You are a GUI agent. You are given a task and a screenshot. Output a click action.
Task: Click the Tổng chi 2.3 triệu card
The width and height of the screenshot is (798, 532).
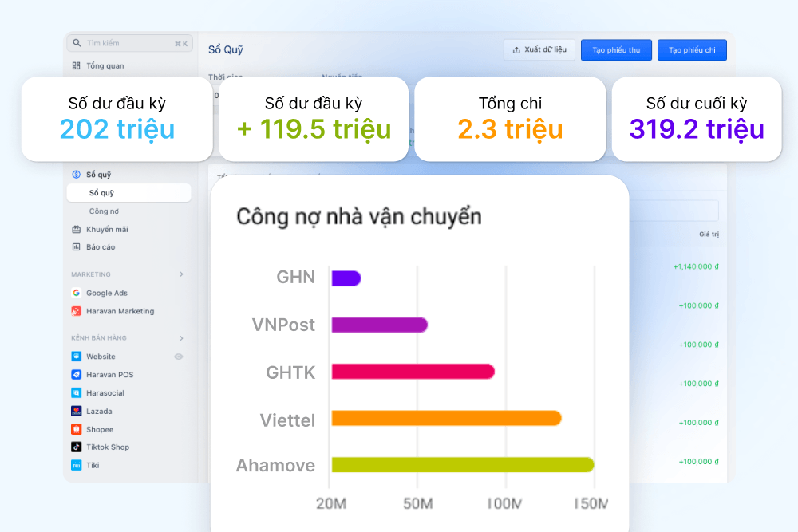510,119
